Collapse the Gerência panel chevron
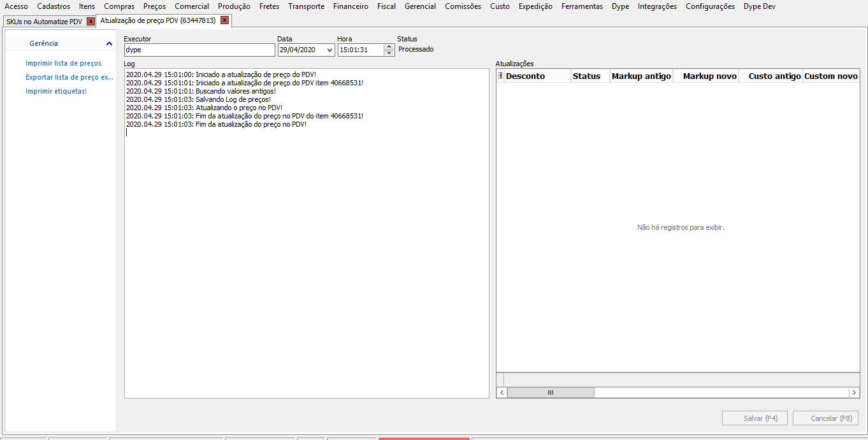 [109, 43]
